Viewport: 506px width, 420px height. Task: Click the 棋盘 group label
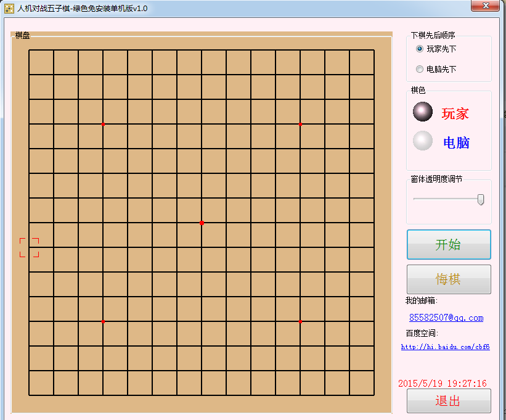[23, 36]
